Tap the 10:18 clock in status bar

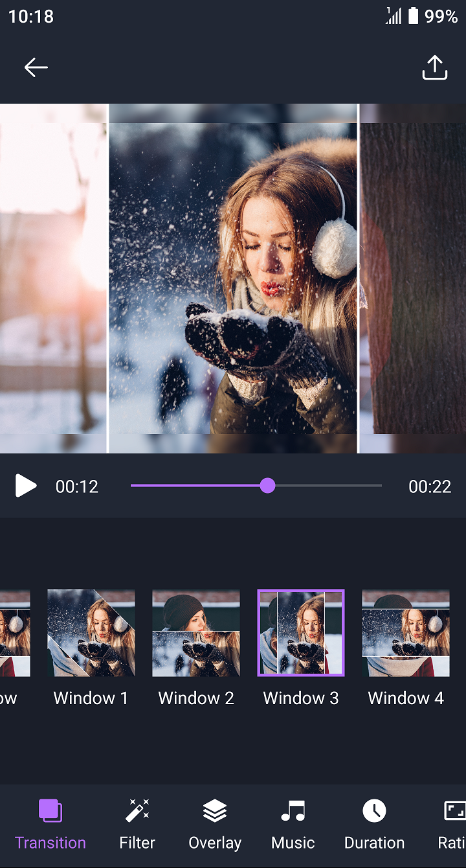pos(31,16)
